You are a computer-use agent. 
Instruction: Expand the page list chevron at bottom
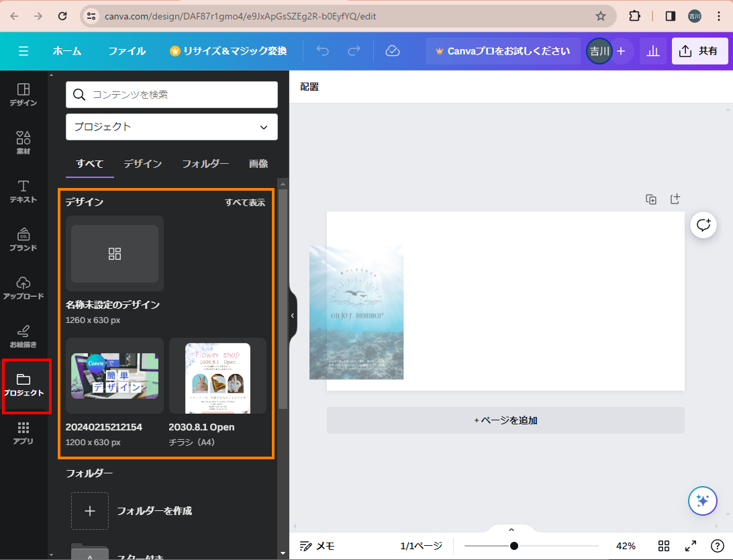(511, 530)
